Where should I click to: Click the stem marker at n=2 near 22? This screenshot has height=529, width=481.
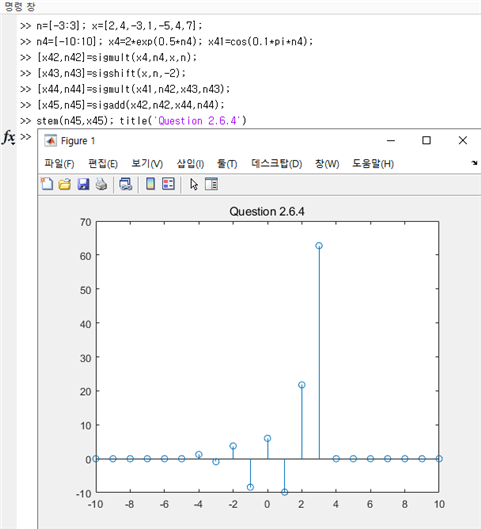pyautogui.click(x=302, y=385)
